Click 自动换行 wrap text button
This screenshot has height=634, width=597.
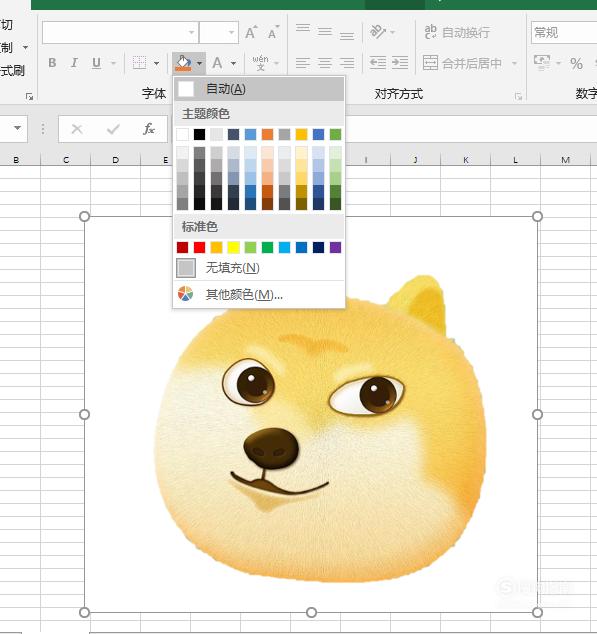tap(457, 32)
